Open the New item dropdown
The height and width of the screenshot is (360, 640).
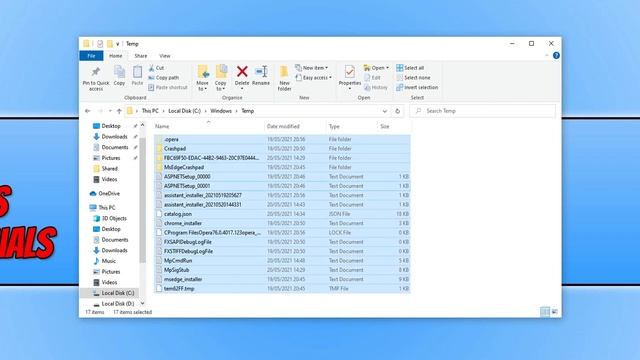point(311,68)
